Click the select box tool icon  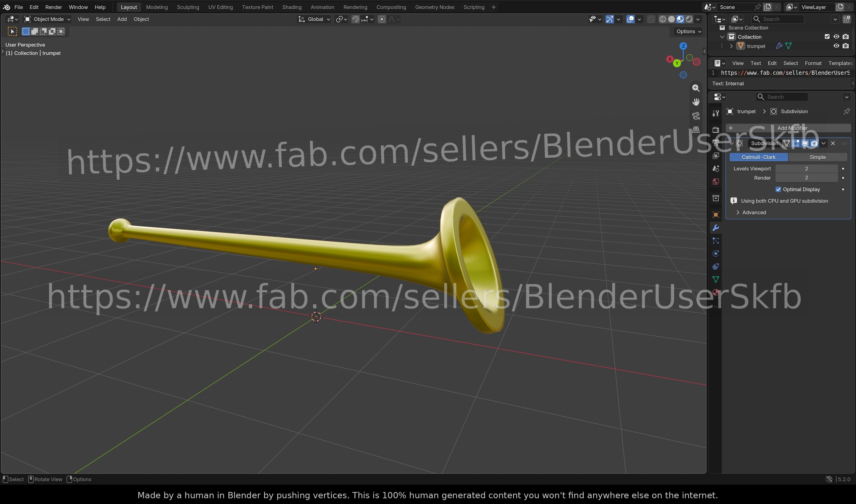click(x=12, y=31)
